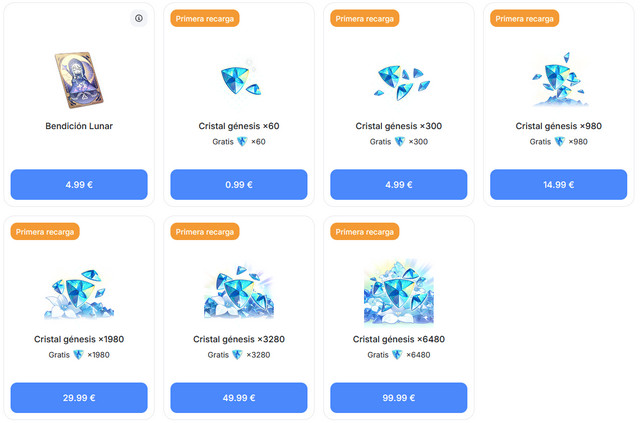Click the Cristal génesis ×1980 crystal pile image
The width and height of the screenshot is (640, 423).
pos(79,292)
